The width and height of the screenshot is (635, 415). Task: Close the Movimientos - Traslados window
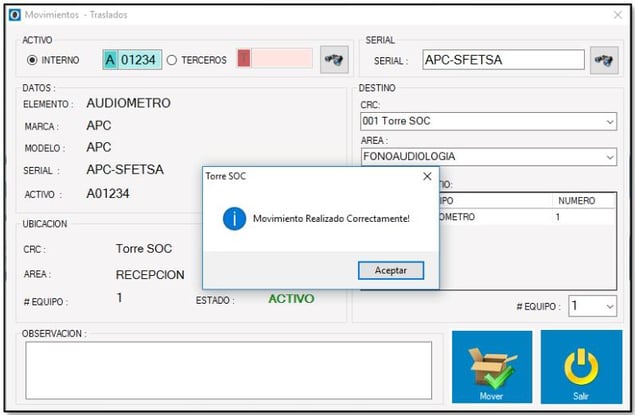(x=617, y=15)
